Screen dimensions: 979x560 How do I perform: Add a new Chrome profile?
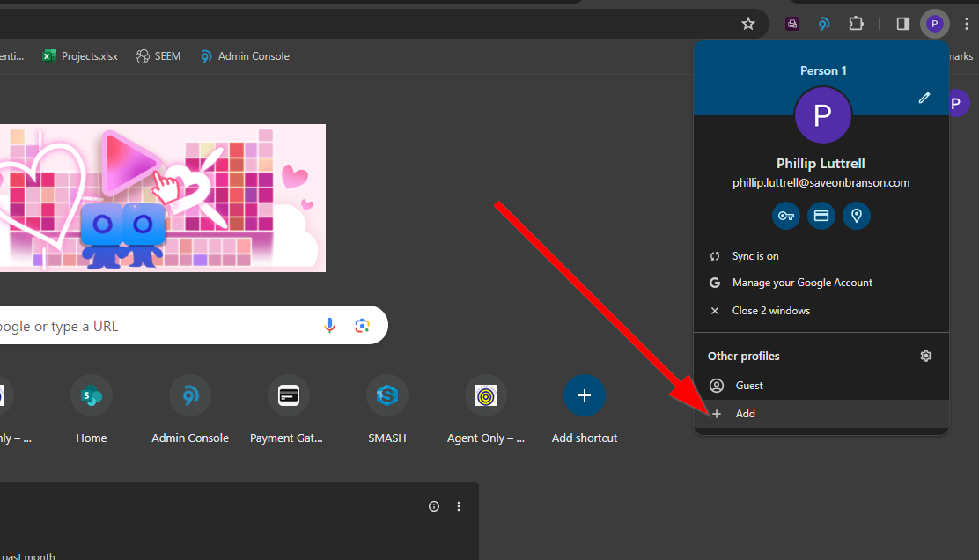coord(745,414)
